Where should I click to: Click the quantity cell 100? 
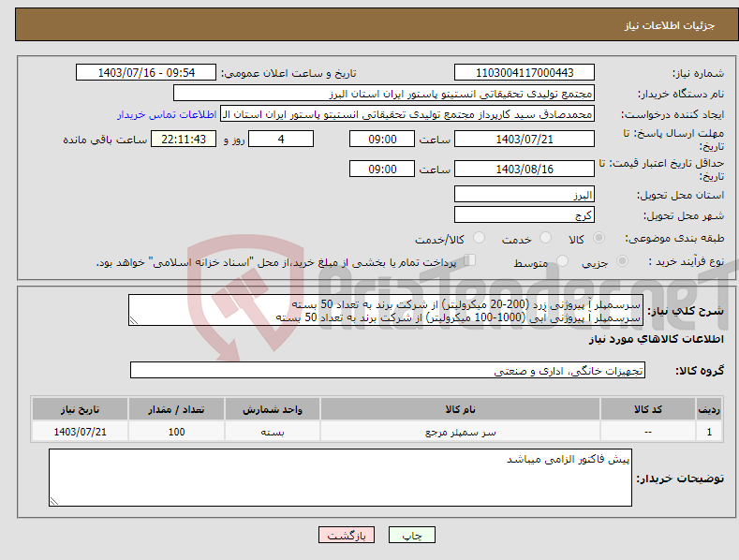click(176, 432)
